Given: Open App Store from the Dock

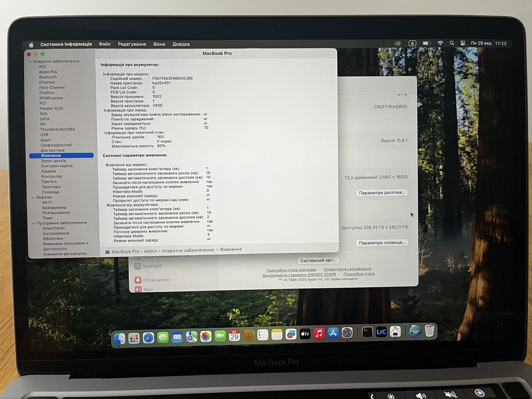Looking at the screenshot, I should point(333,333).
